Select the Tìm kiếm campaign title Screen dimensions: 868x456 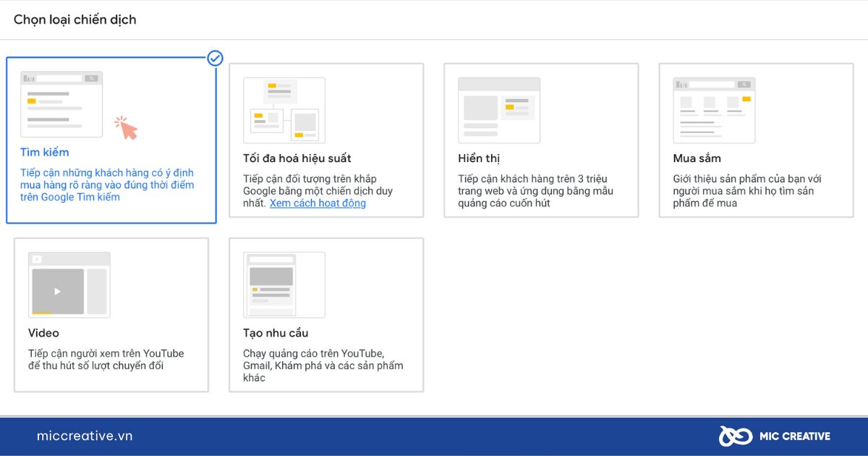(45, 152)
